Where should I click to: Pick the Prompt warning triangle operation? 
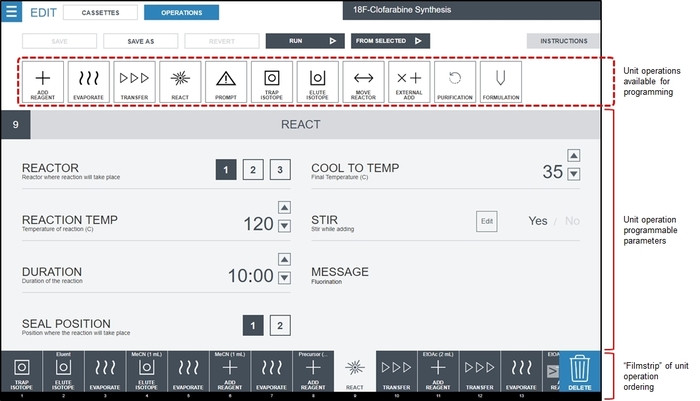coord(226,81)
